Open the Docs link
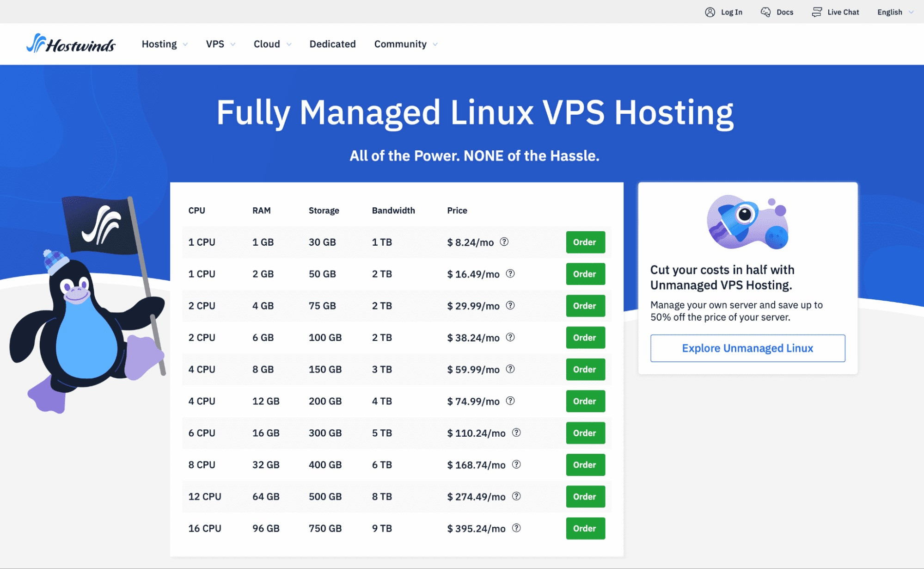The height and width of the screenshot is (569, 924). (785, 12)
